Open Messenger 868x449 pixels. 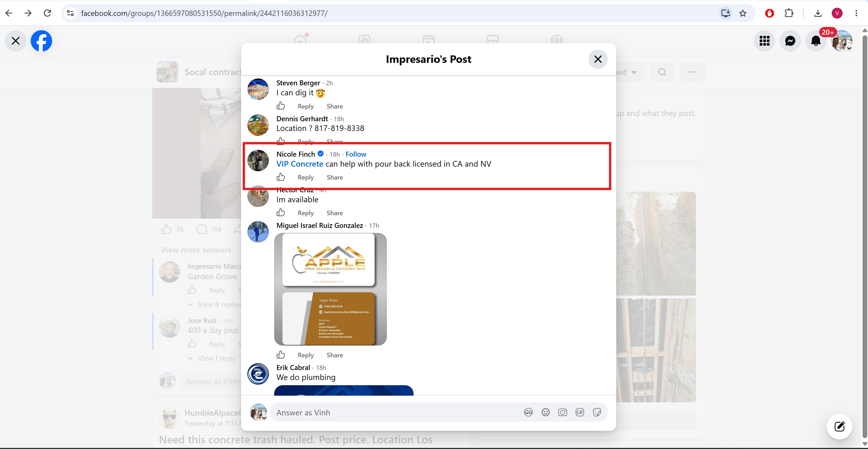point(790,41)
